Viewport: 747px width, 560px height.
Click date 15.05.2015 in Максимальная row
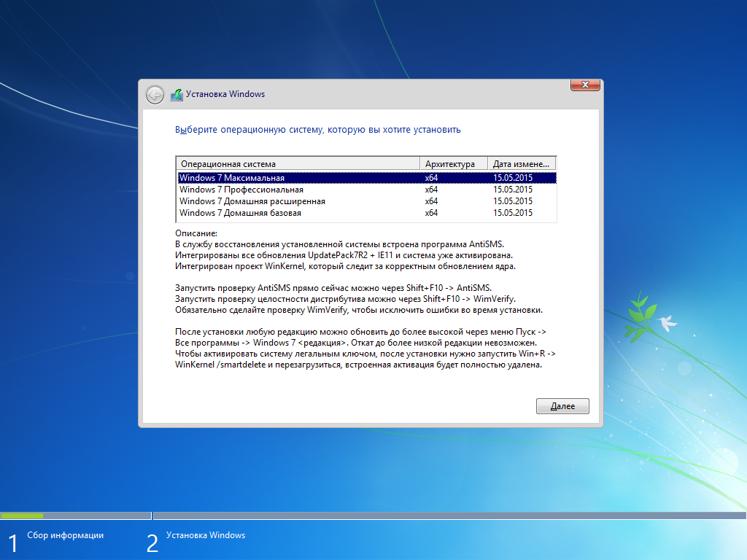(x=513, y=178)
